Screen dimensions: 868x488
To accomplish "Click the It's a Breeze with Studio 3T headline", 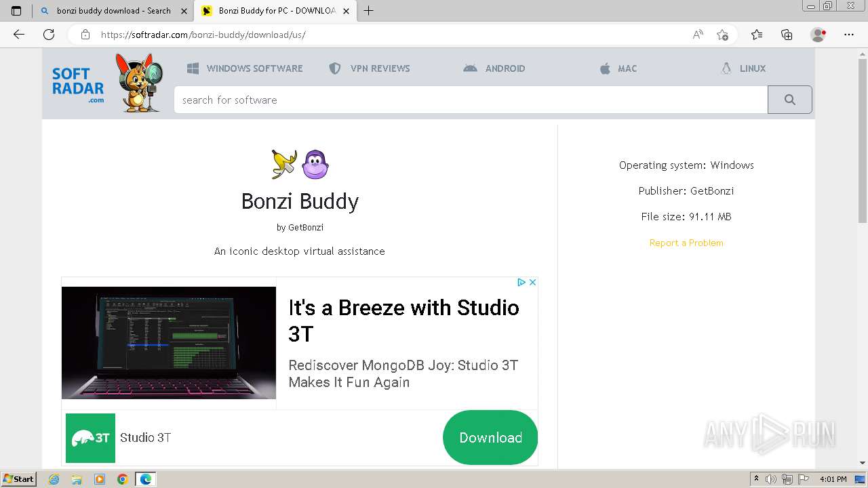I will (404, 321).
